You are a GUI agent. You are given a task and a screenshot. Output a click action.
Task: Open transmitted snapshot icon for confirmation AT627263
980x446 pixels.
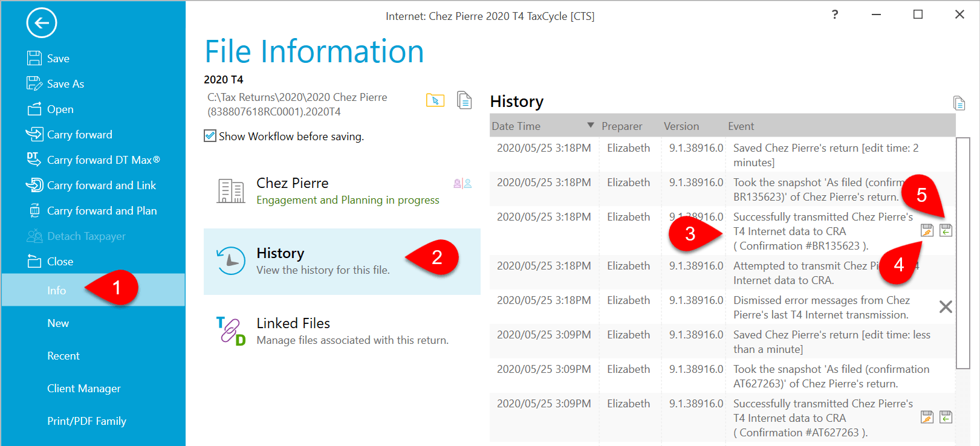927,417
